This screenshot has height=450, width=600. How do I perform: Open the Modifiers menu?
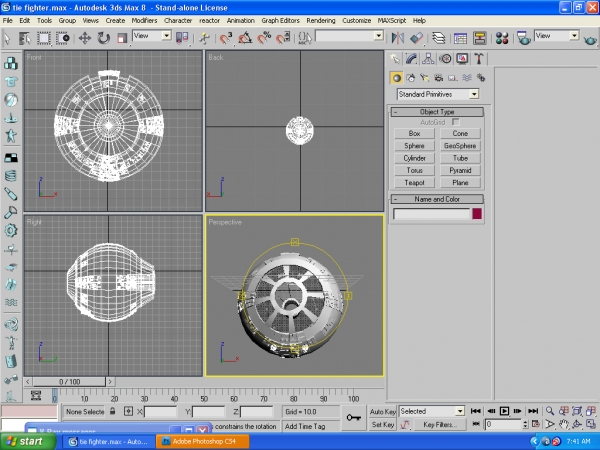pos(144,21)
